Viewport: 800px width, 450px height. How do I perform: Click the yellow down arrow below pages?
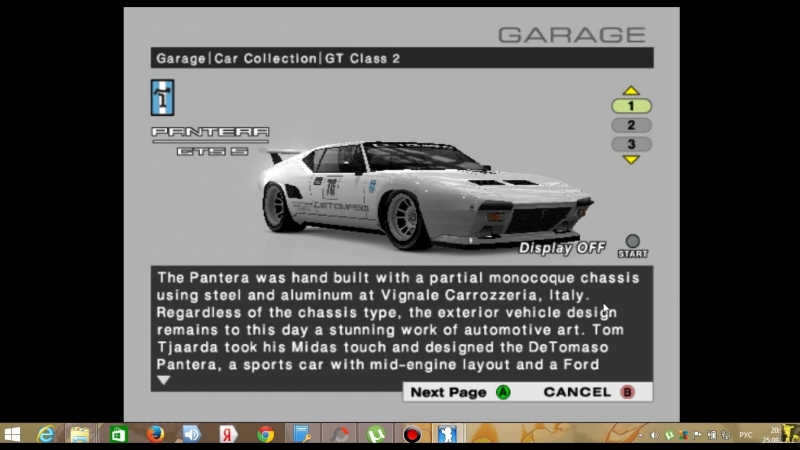(631, 160)
